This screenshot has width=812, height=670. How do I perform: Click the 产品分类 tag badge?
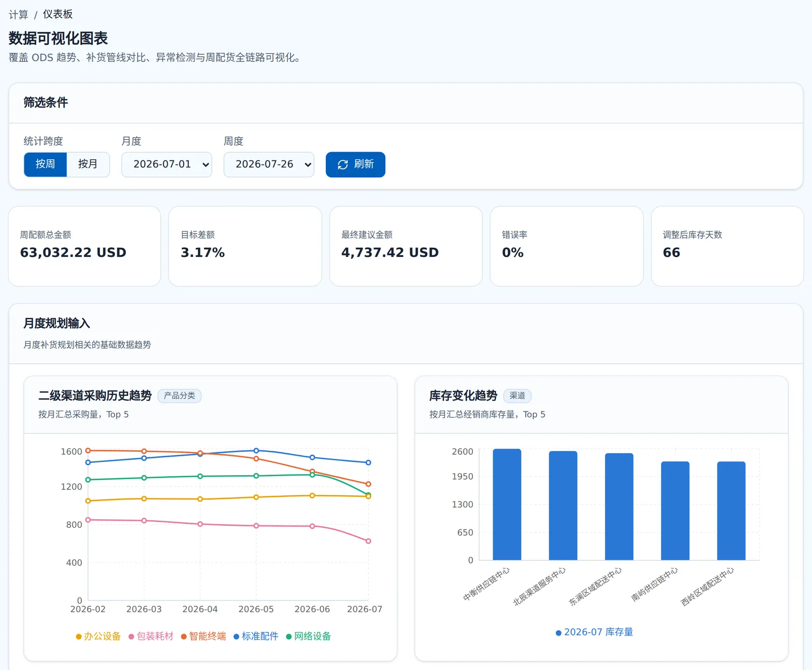pyautogui.click(x=180, y=395)
